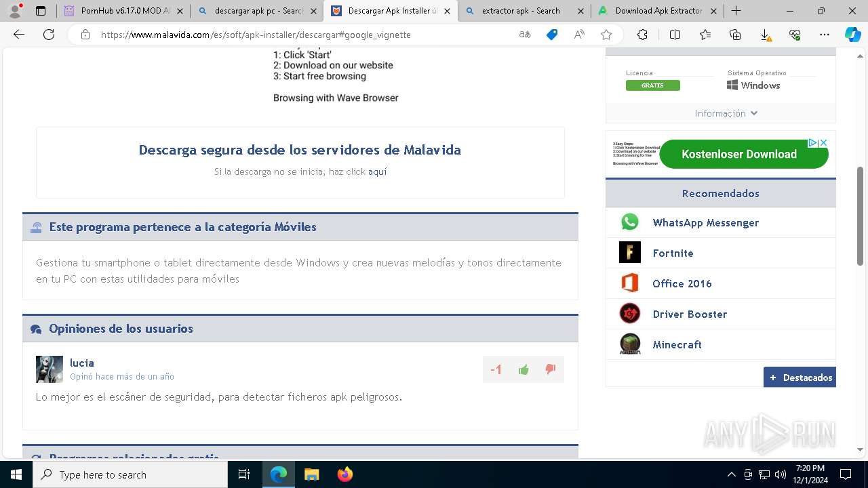Click the Minecraft icon
This screenshot has height=488, width=868.
point(630,344)
